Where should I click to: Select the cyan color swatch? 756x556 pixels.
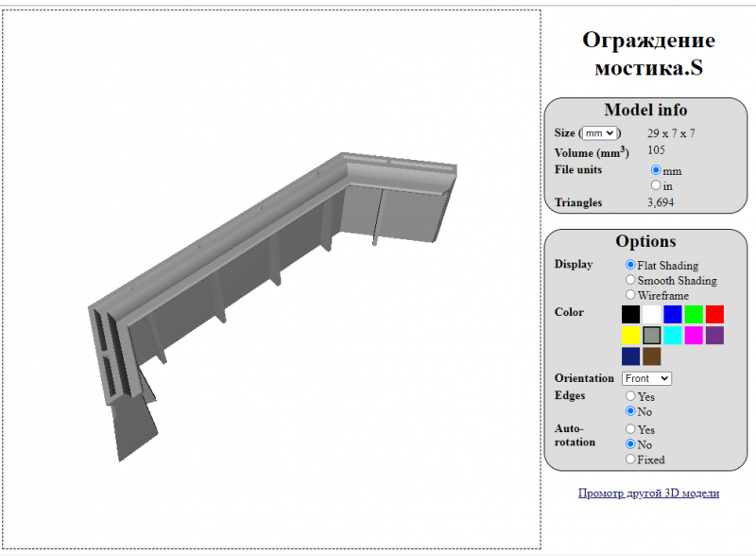[672, 336]
